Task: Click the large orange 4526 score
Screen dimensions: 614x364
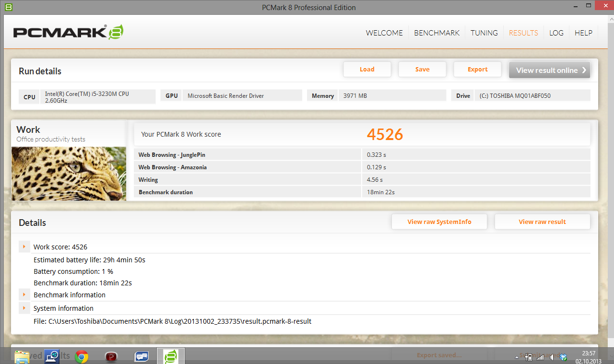Action: [385, 134]
